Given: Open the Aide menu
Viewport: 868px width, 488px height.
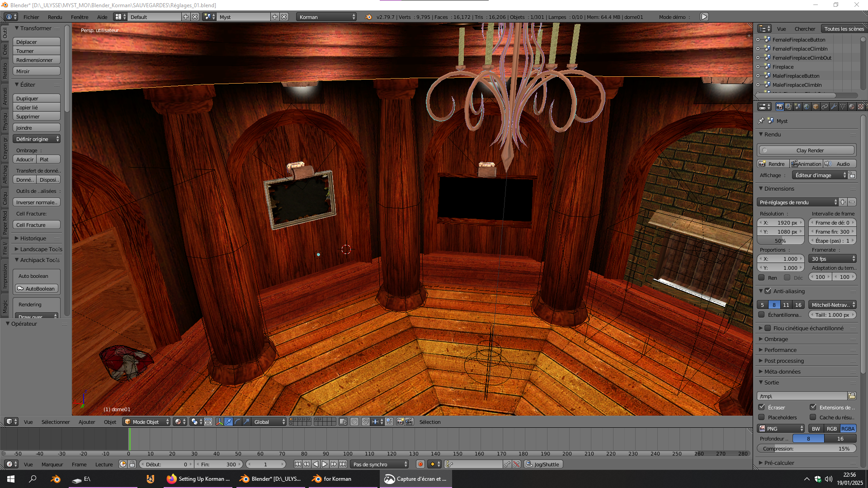Looking at the screenshot, I should [x=102, y=17].
